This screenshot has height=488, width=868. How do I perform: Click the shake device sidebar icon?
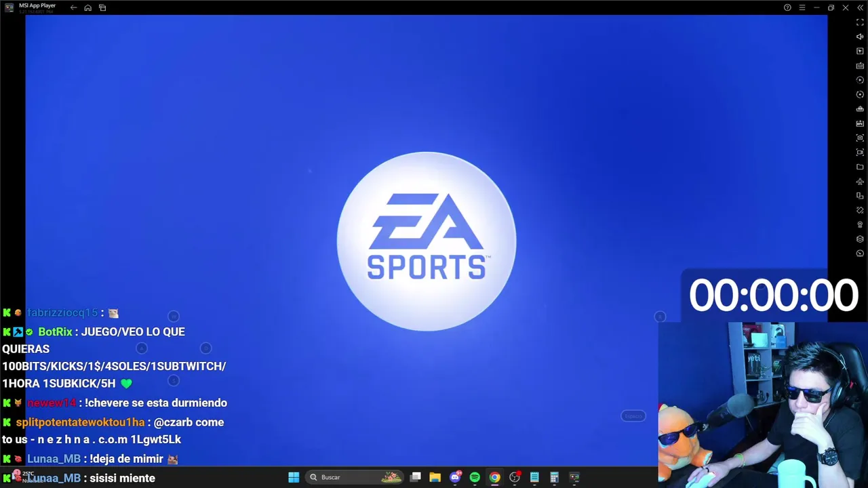click(x=860, y=210)
